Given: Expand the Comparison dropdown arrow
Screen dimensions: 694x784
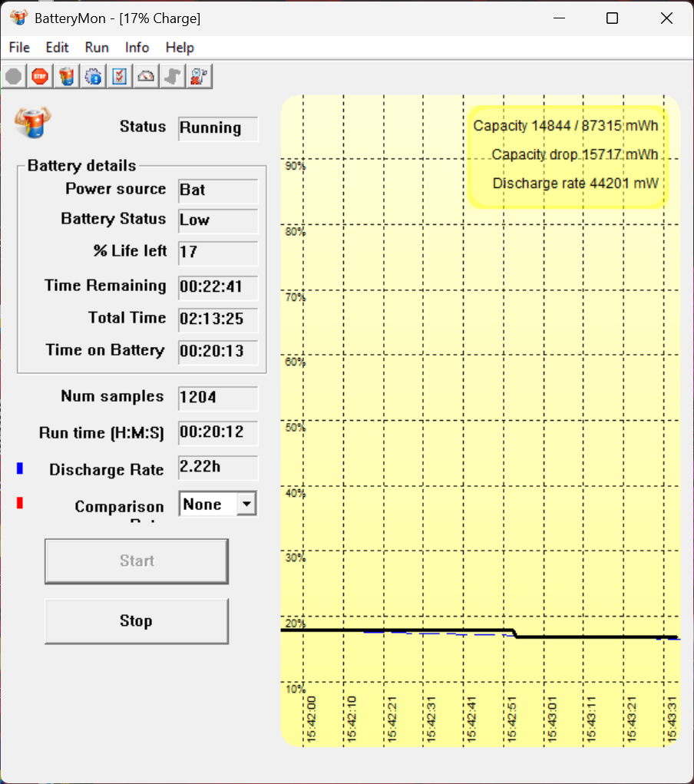Looking at the screenshot, I should pos(246,504).
